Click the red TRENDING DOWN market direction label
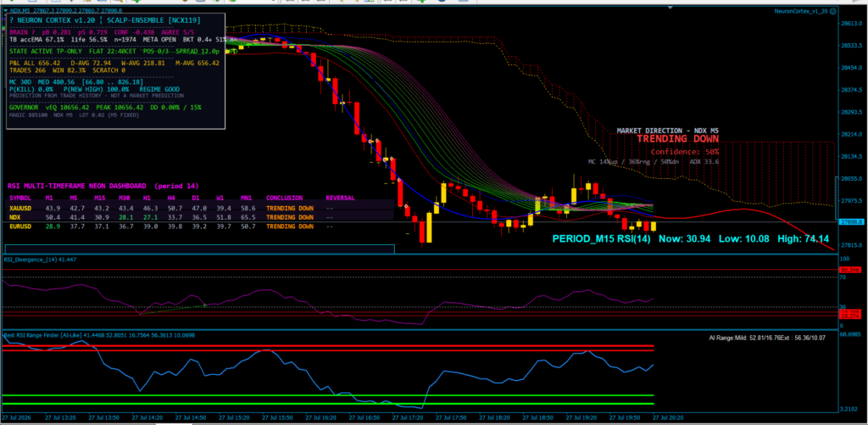This screenshot has height=425, width=868. pos(677,139)
